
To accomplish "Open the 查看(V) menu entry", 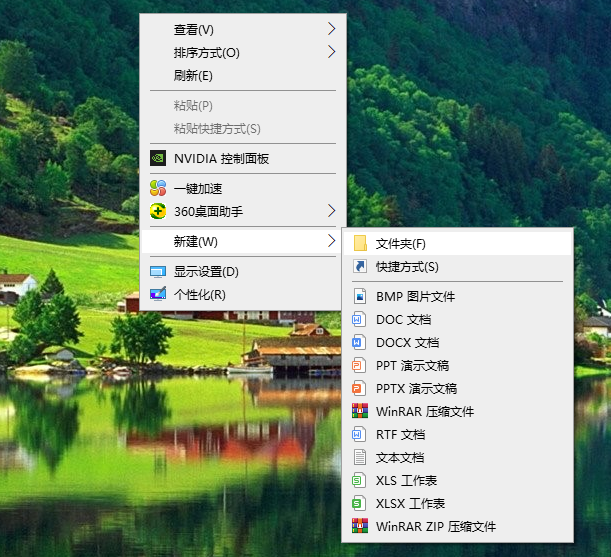I will tap(243, 29).
